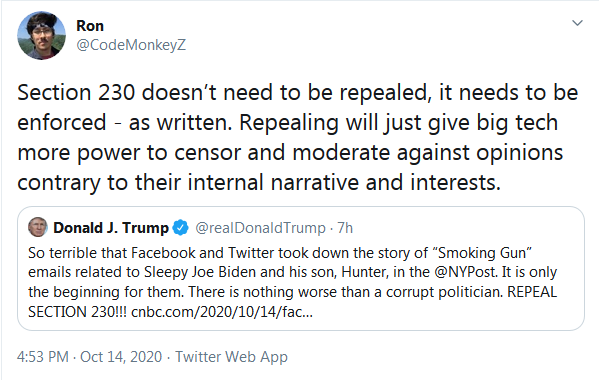Screen dimensions: 599x380
Task: Follow the cnbc.com/2020/10/14/fac… link
Action: pyautogui.click(x=222, y=312)
